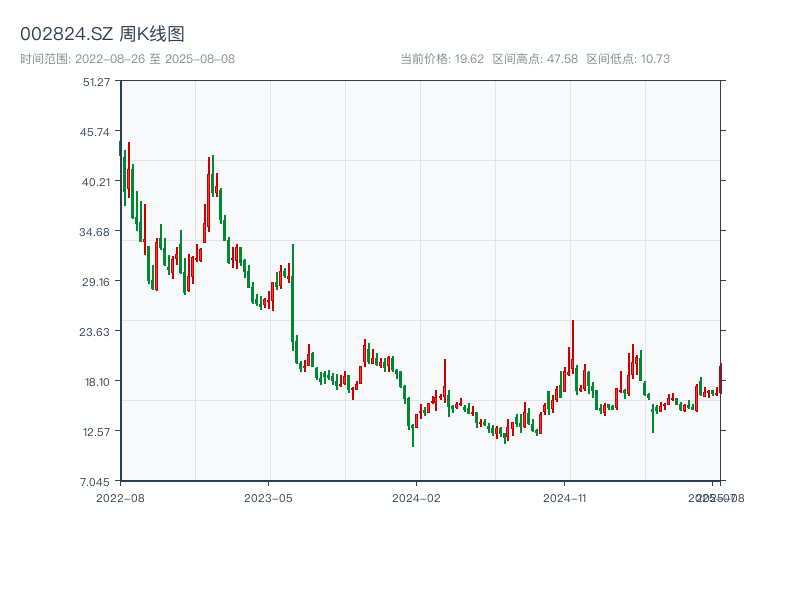Click the 2022-08 x-axis date label
Viewport: 800px width, 600px height.
tap(120, 497)
